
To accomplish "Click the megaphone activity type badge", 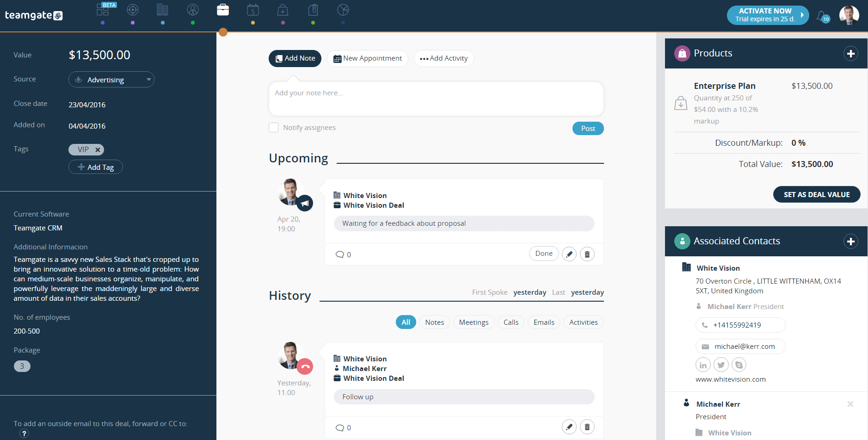I will pos(305,203).
